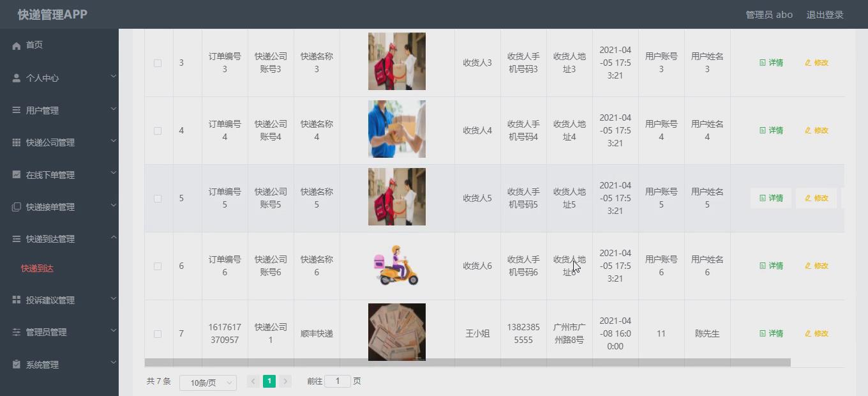This screenshot has width=868, height=396.
Task: Click the sliders icon beside 管理员管理
Action: click(17, 332)
